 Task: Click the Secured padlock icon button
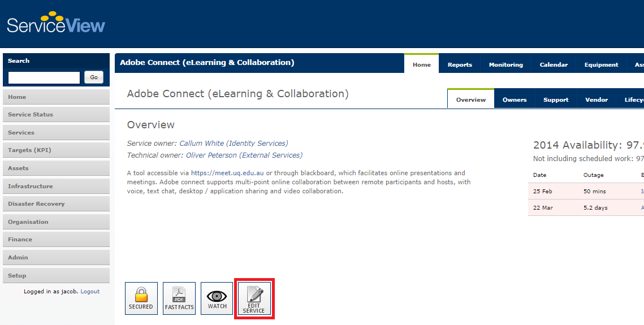point(141,298)
